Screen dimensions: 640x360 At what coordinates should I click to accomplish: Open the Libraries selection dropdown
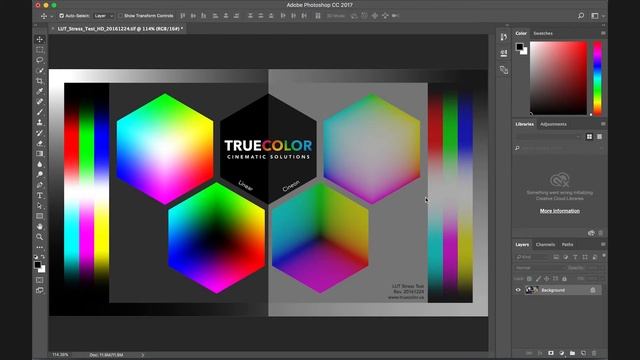[x=548, y=137]
